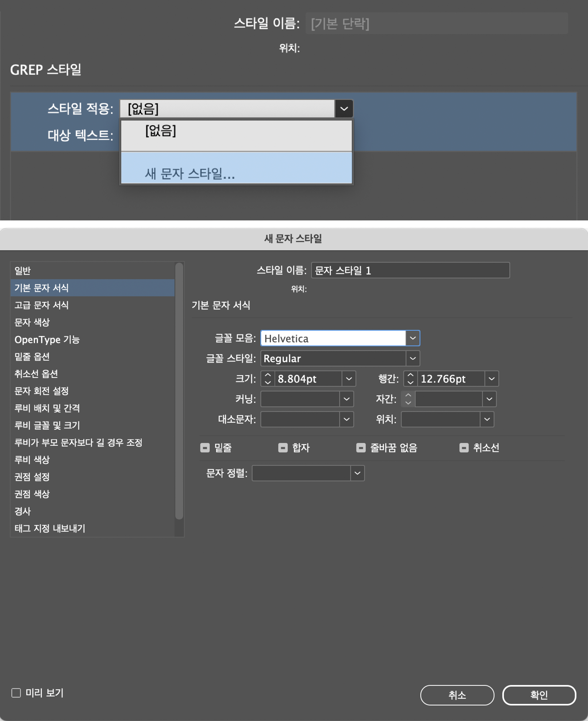Viewport: 588px width, 721px height.
Task: Open the 문자 색상 category
Action: click(x=32, y=322)
